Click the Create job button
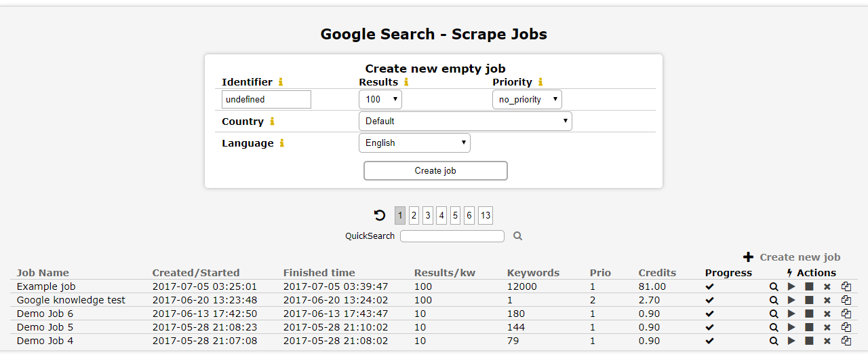Viewport: 868px width, 357px height. (x=435, y=171)
